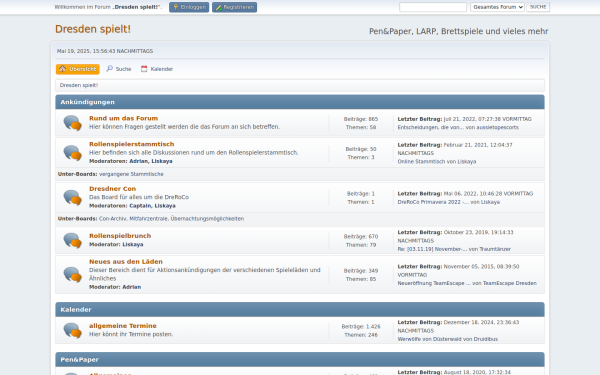This screenshot has height=375, width=600.
Task: Open latest post Entscheidungen, die von...
Action: 431,127
